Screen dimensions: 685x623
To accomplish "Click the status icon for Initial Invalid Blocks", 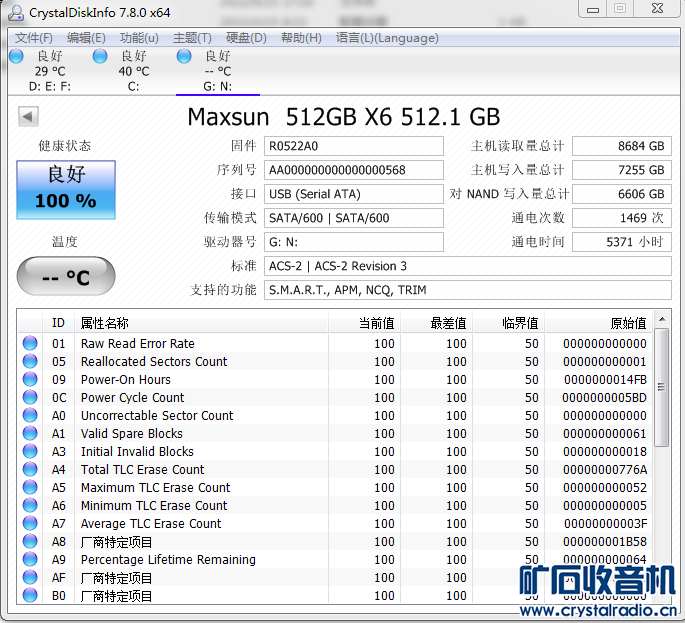I will pos(30,451).
